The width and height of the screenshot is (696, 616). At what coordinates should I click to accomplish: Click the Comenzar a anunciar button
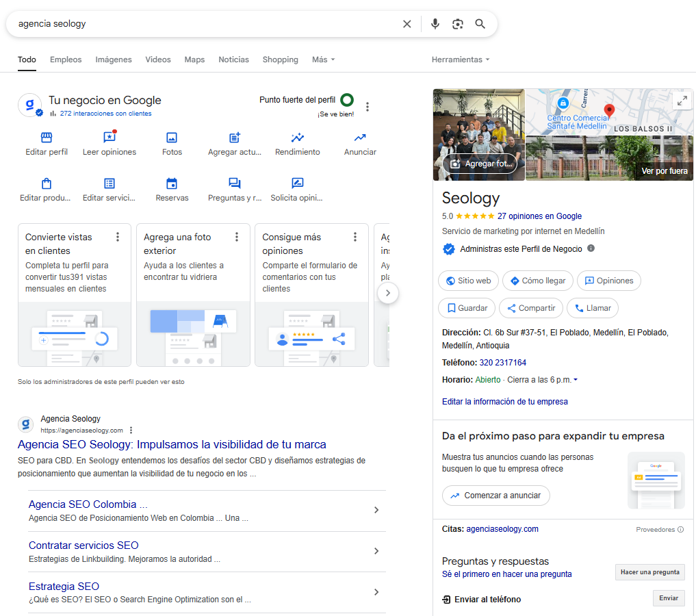(x=495, y=496)
